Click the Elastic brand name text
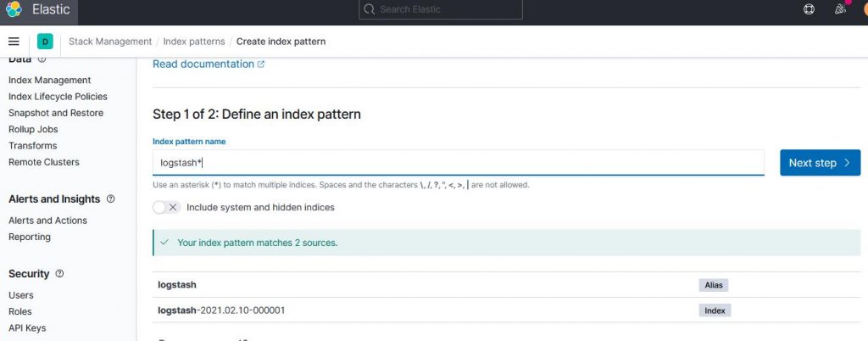Viewport: 868px width, 341px height. pos(51,9)
